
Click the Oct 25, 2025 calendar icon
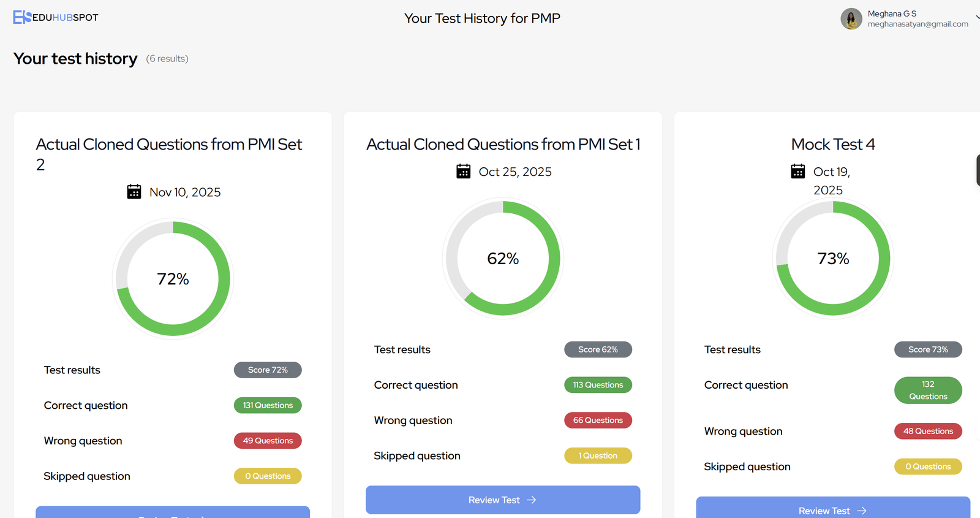pyautogui.click(x=464, y=172)
